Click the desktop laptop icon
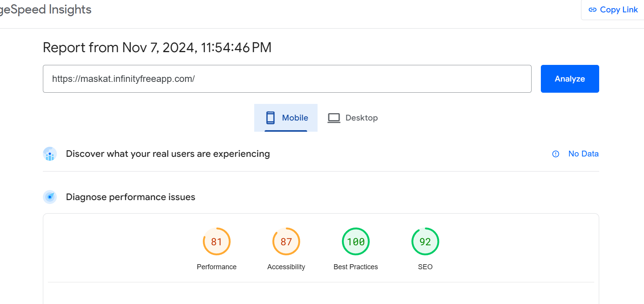644x304 pixels. pos(334,118)
